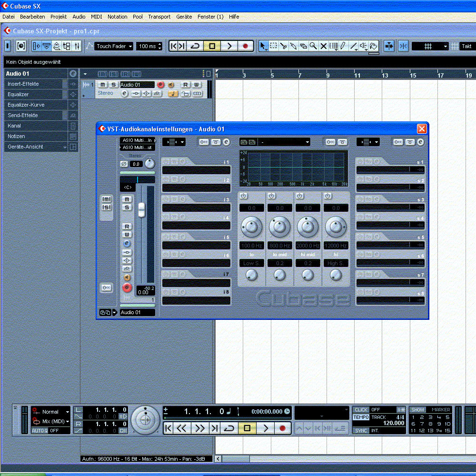Click the channel pan knob
Image resolution: width=476 pixels, height=476 pixels.
pos(149,164)
